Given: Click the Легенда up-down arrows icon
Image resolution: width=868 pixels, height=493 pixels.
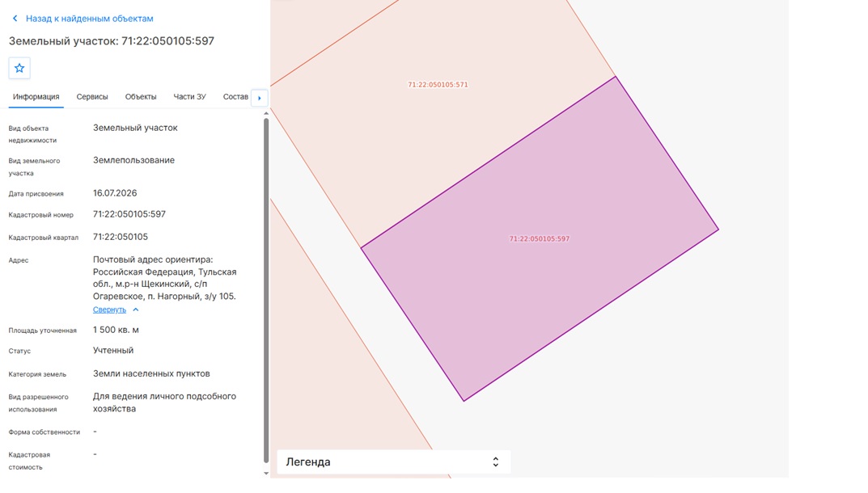Looking at the screenshot, I should pos(495,462).
